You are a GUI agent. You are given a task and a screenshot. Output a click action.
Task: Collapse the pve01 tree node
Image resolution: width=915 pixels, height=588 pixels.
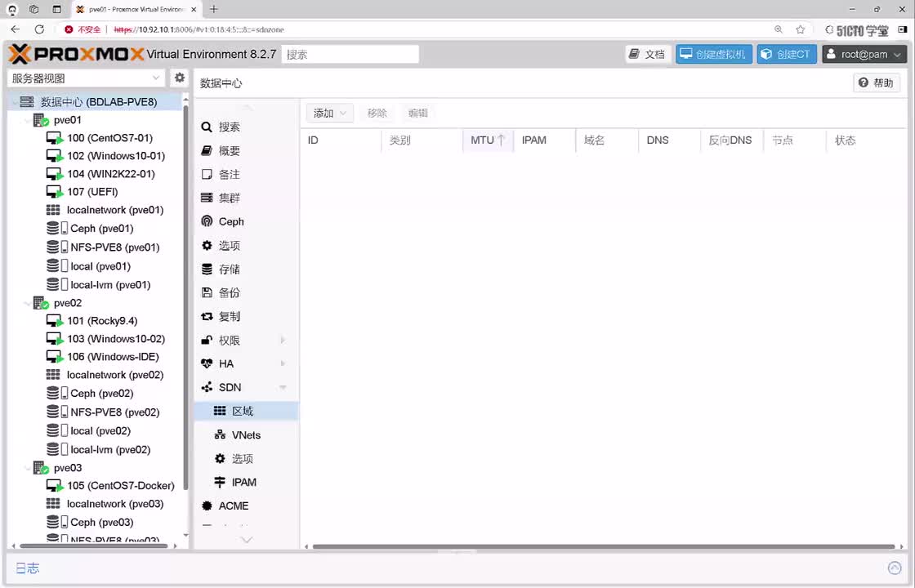click(x=27, y=120)
